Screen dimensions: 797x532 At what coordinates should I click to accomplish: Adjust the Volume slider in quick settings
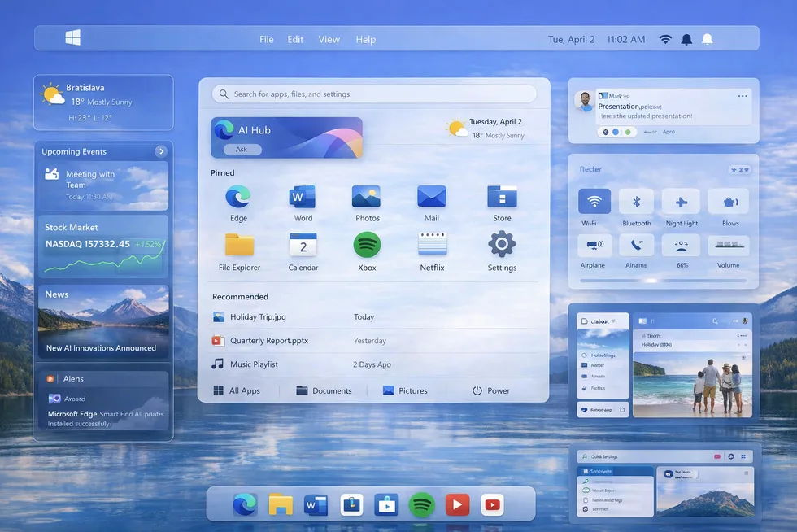coord(728,246)
